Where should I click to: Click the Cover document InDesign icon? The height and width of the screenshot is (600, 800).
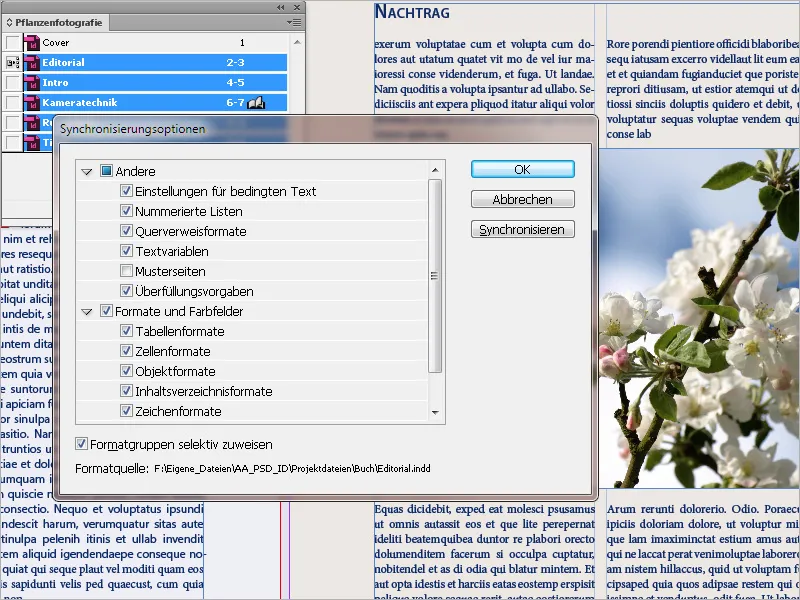32,43
